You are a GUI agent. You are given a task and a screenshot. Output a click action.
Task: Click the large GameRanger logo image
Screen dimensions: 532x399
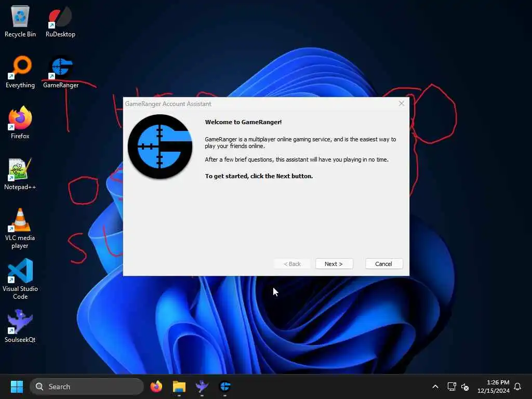tap(160, 147)
